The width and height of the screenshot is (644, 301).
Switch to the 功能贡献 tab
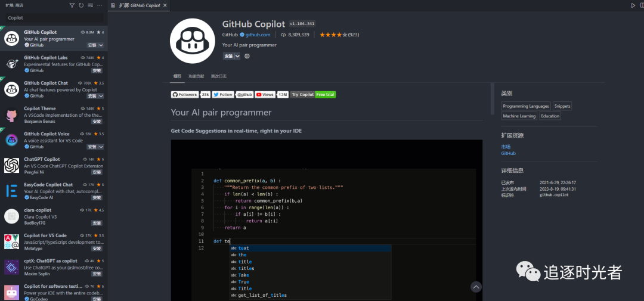196,76
